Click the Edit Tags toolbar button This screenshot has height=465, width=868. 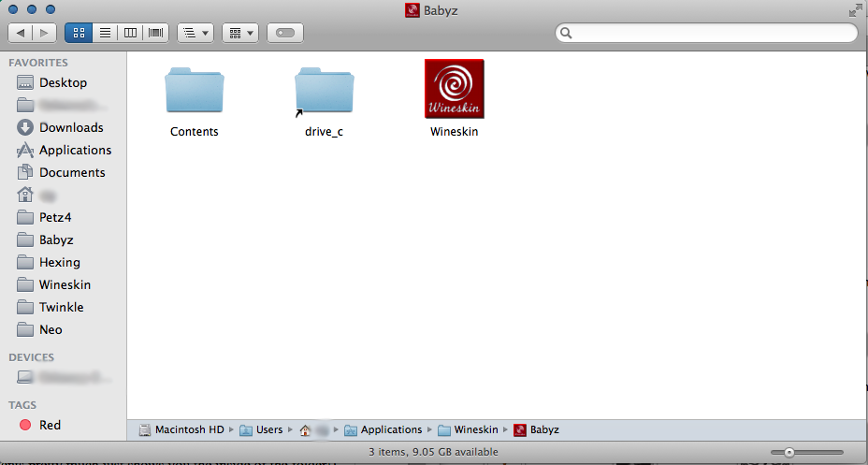(x=285, y=33)
